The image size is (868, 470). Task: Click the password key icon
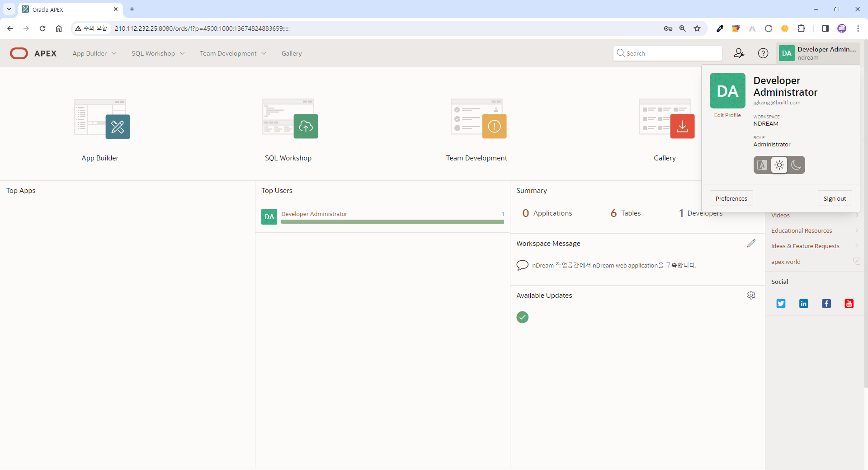(668, 28)
